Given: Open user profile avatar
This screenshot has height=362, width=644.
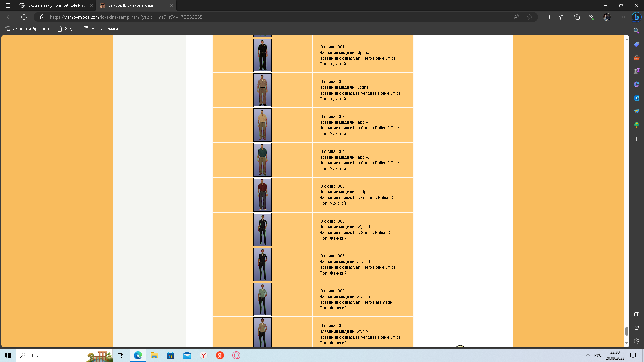Looking at the screenshot, I should point(607,17).
